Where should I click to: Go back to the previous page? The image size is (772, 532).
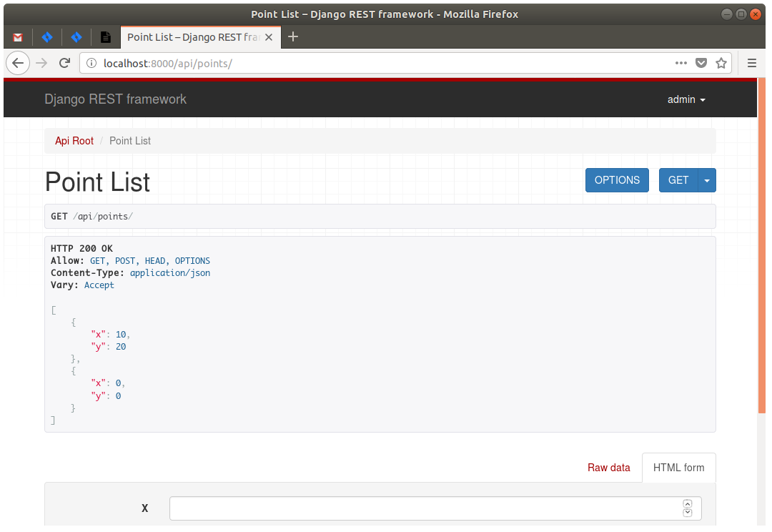(x=18, y=63)
